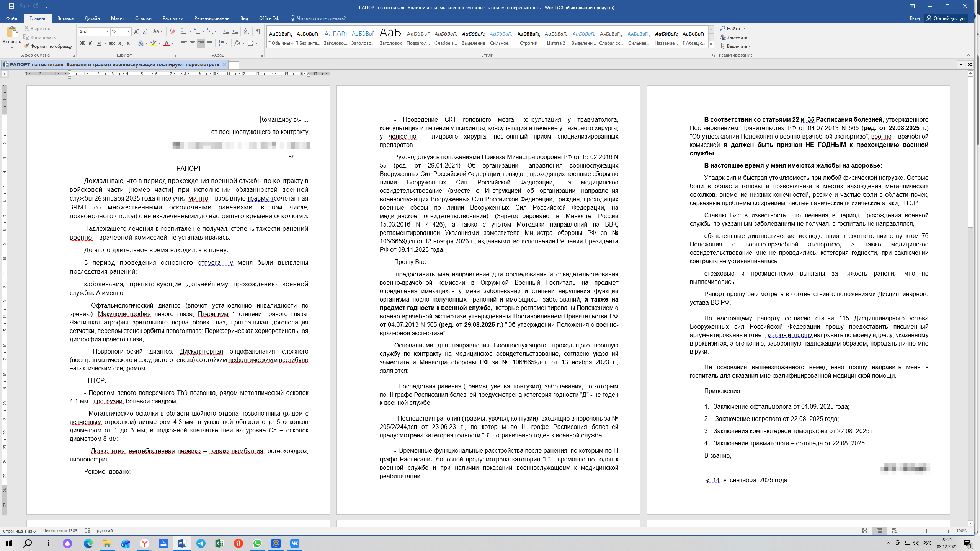Click the 100% zoom level indicator
The image size is (980, 551).
coord(961,531)
